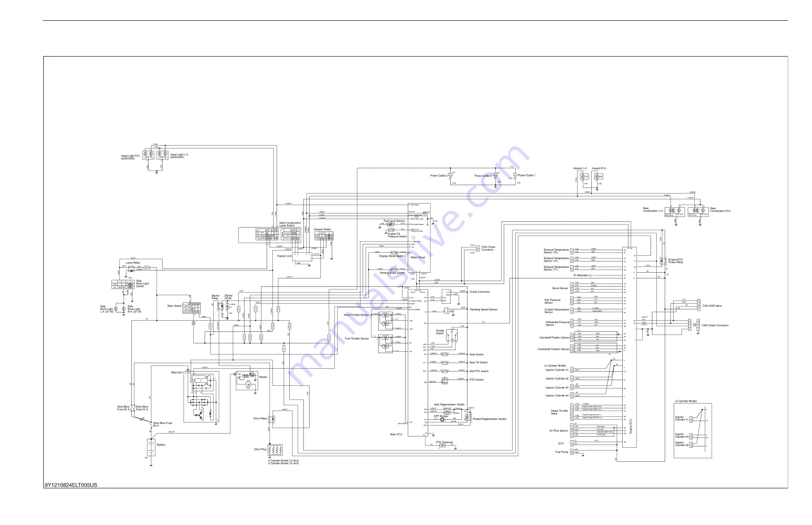
Task: Select the 'Starter Diode' label
Action: point(228,297)
